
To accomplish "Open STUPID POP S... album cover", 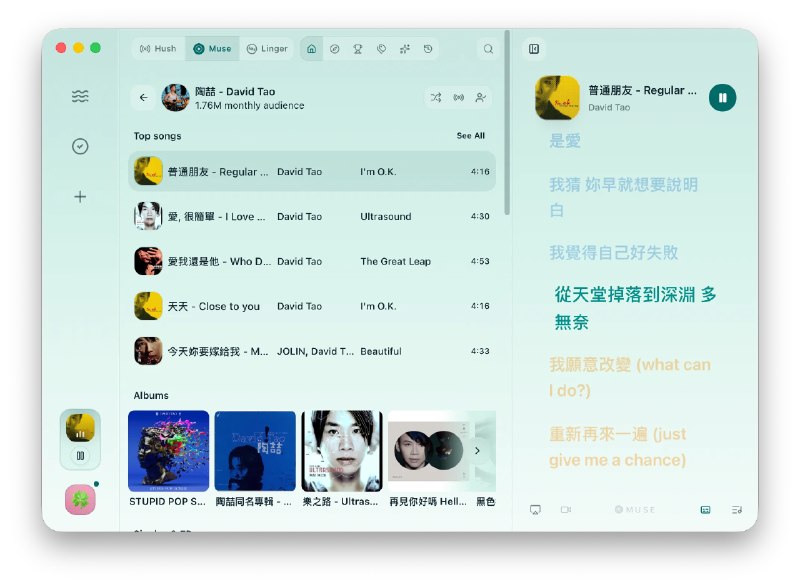I will (x=168, y=451).
